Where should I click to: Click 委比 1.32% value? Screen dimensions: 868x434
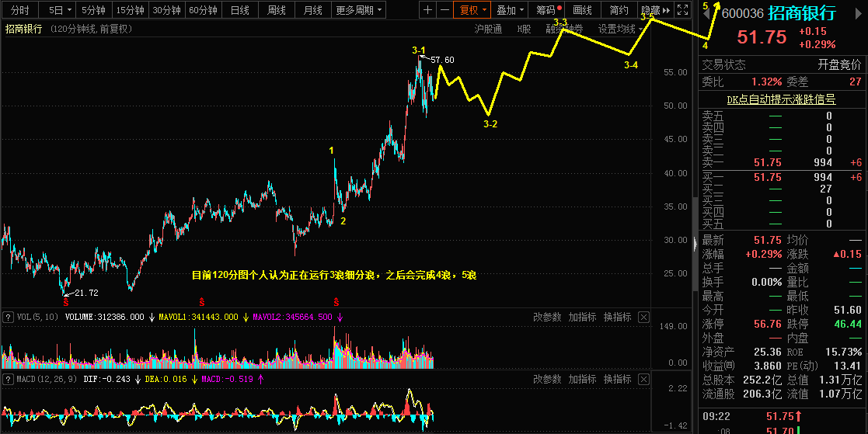point(766,82)
